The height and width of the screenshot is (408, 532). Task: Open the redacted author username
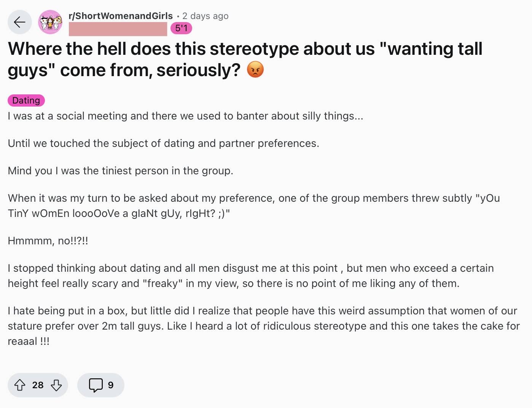tap(118, 29)
